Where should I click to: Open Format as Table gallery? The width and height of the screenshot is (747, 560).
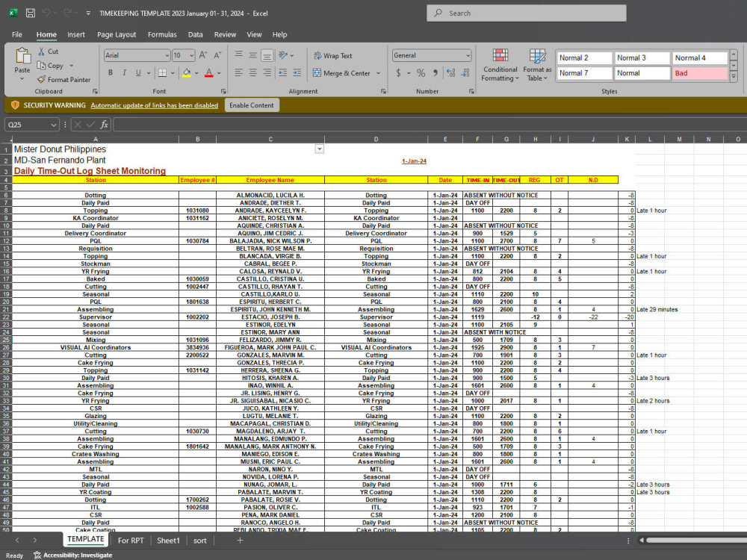pyautogui.click(x=537, y=65)
